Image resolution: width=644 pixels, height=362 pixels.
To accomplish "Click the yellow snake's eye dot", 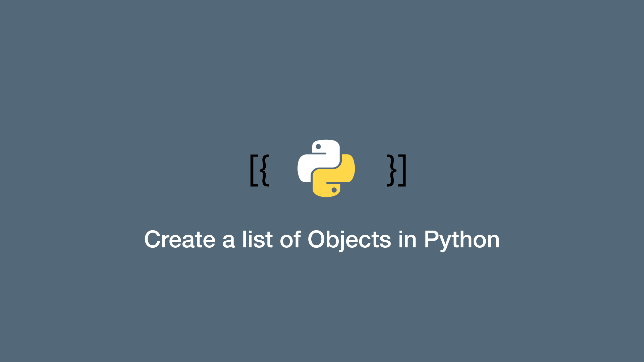I will (334, 190).
